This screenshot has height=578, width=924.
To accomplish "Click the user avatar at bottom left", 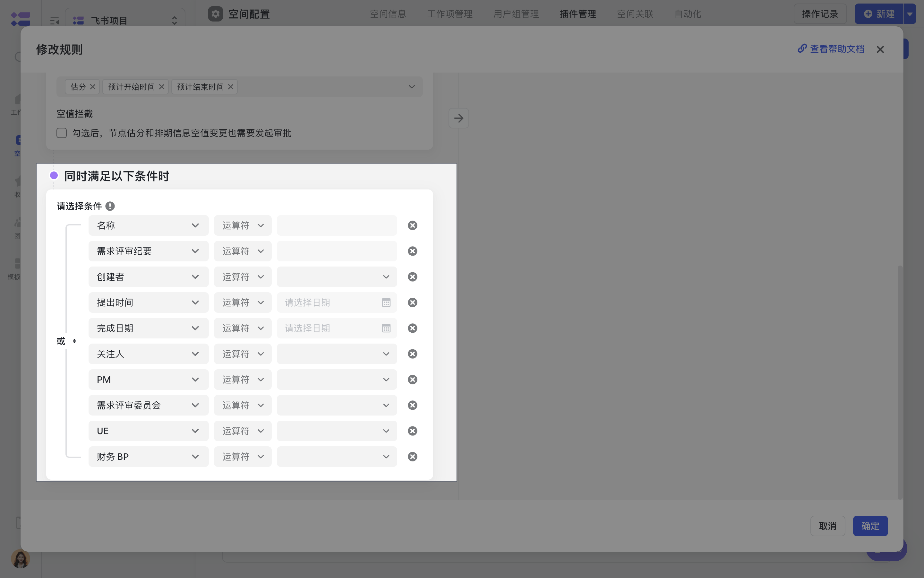I will (x=20, y=559).
